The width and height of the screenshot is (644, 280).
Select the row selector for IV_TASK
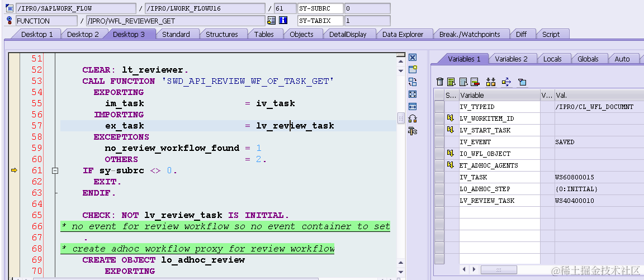click(439, 177)
